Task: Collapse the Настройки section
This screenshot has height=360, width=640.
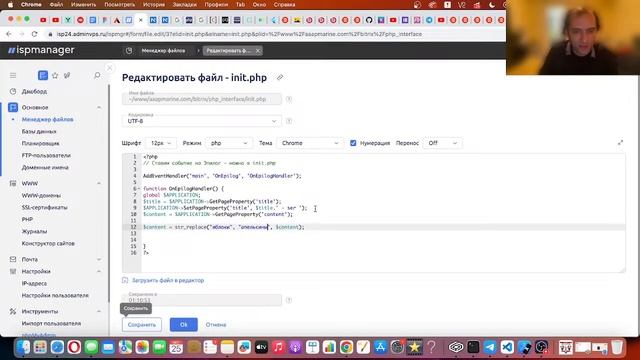Action: [99, 271]
